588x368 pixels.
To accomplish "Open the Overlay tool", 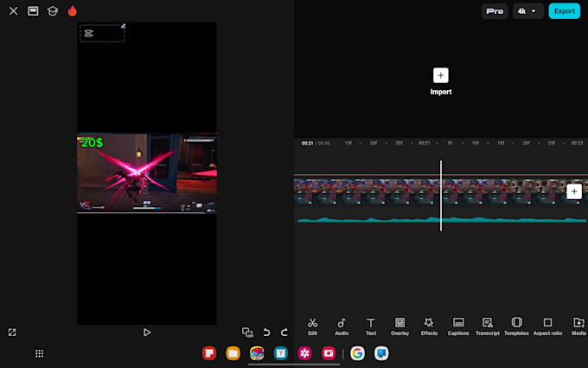I will (x=399, y=326).
